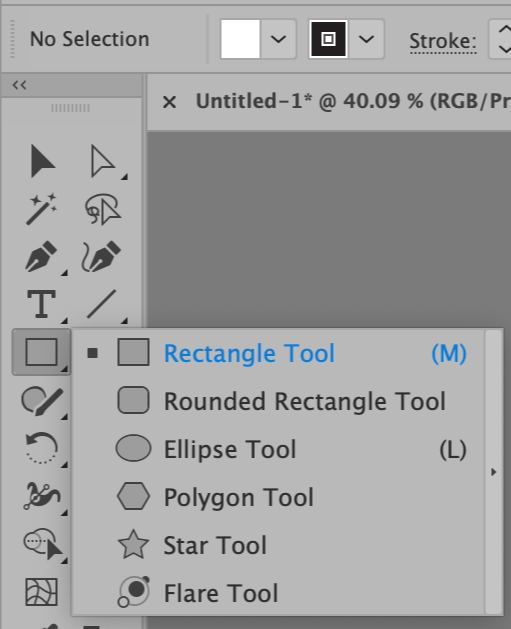Click the stroke weight stepper arrows
Screen dimensions: 511x629
coord(503,39)
